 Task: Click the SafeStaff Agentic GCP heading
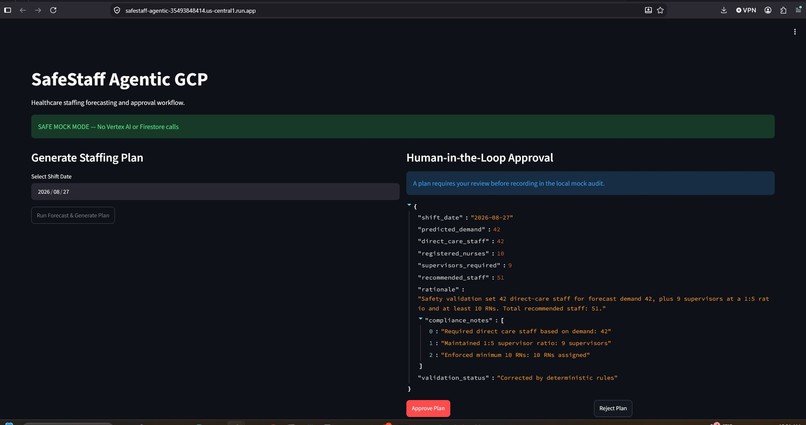pos(120,80)
